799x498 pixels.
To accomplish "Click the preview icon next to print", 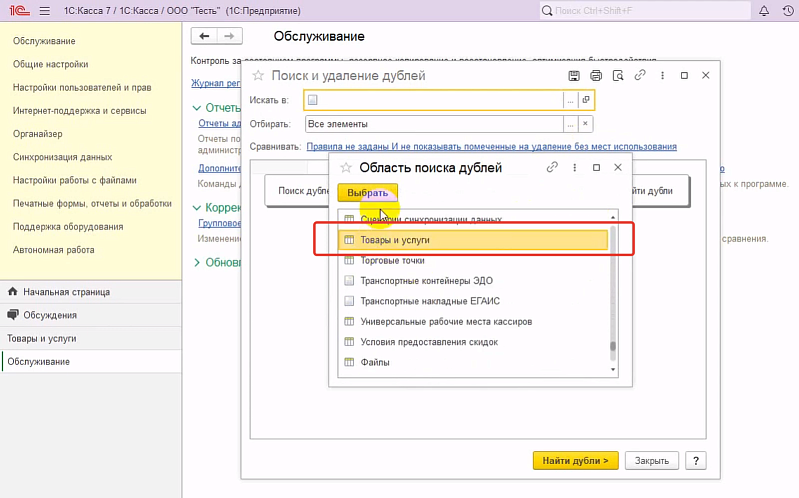I will tap(618, 76).
